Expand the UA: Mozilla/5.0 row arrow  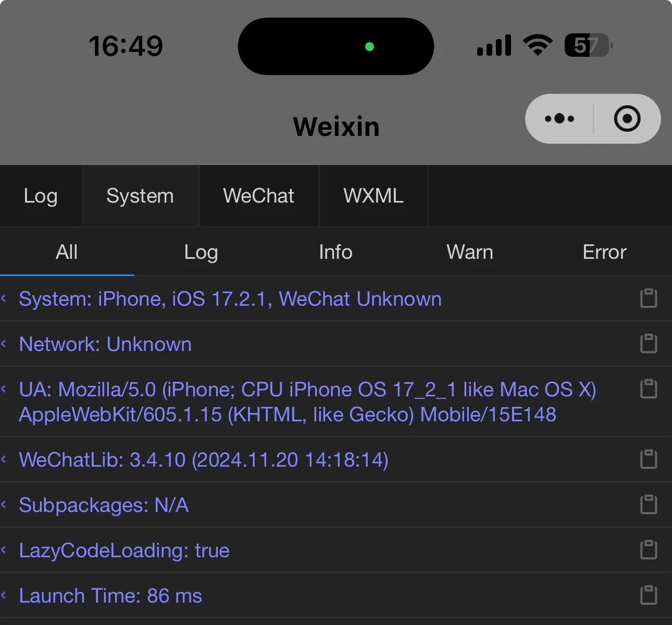pos(4,389)
